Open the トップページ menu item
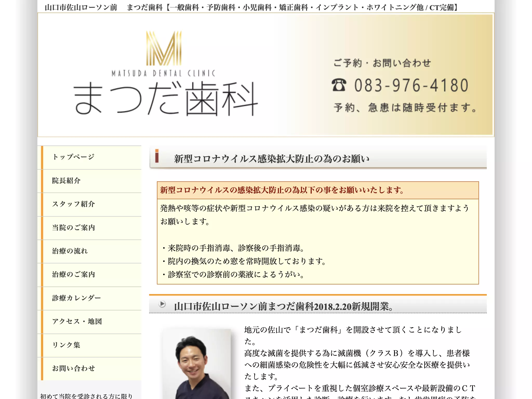 point(89,157)
